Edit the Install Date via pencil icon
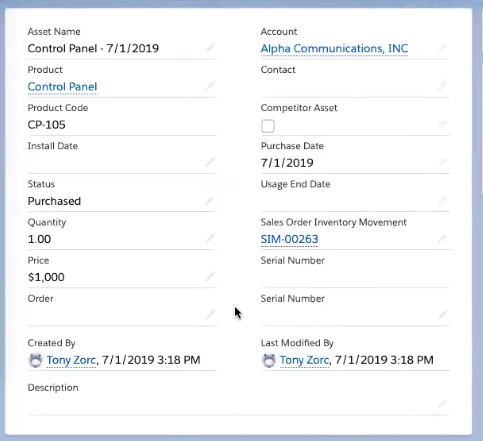This screenshot has width=483, height=441. [x=210, y=162]
